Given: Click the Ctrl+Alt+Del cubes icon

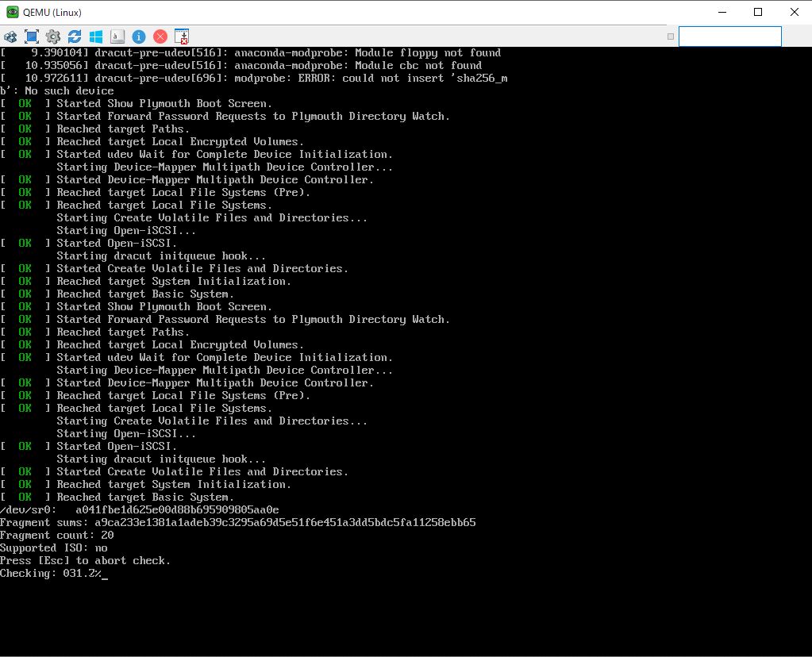Looking at the screenshot, I should [10, 36].
